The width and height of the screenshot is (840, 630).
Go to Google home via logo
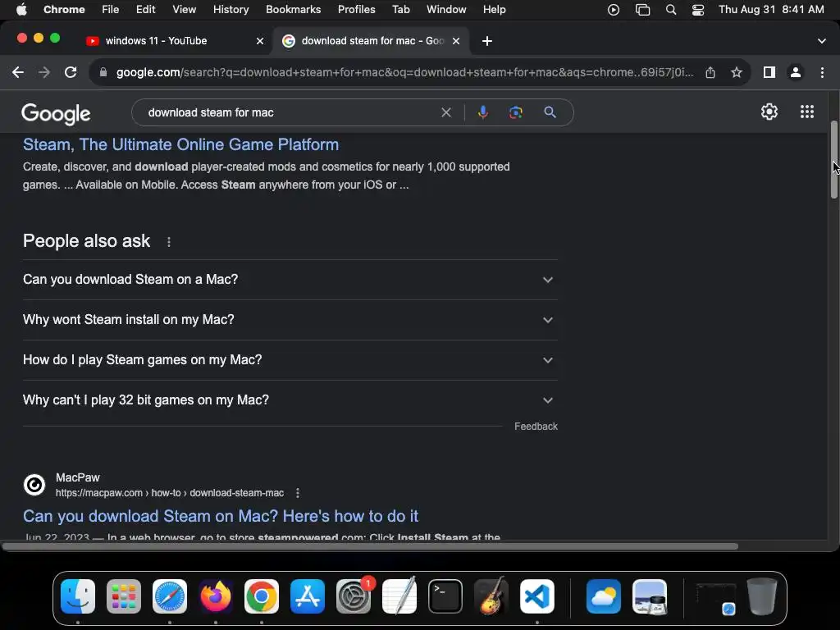click(x=56, y=113)
